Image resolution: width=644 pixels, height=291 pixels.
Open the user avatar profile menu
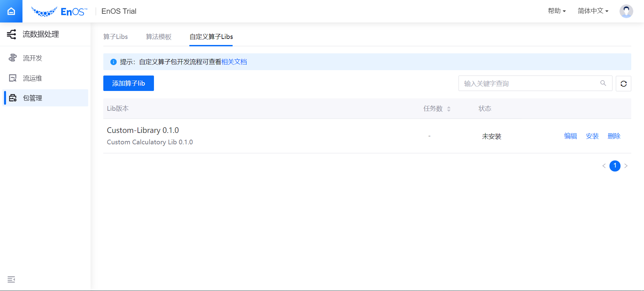coord(626,11)
